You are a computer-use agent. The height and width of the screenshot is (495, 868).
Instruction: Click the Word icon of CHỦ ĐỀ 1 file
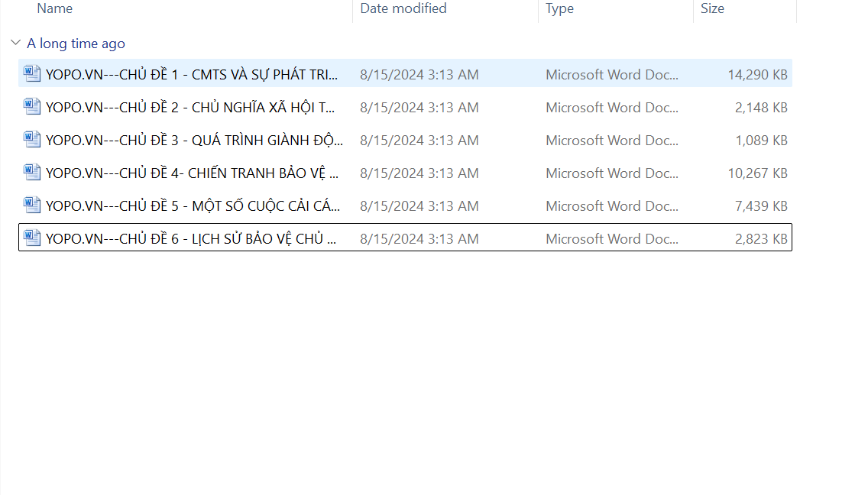(32, 74)
